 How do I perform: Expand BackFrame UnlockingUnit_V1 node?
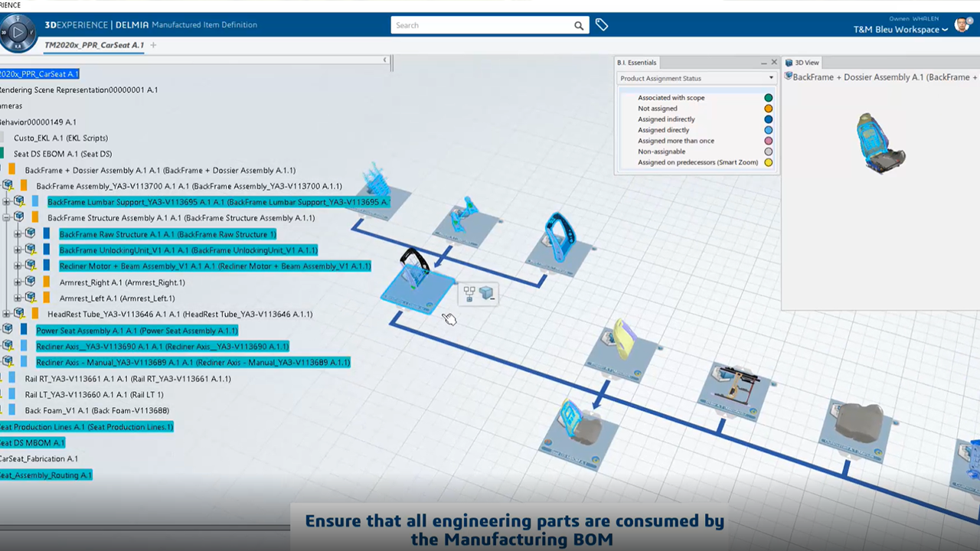pos(18,250)
